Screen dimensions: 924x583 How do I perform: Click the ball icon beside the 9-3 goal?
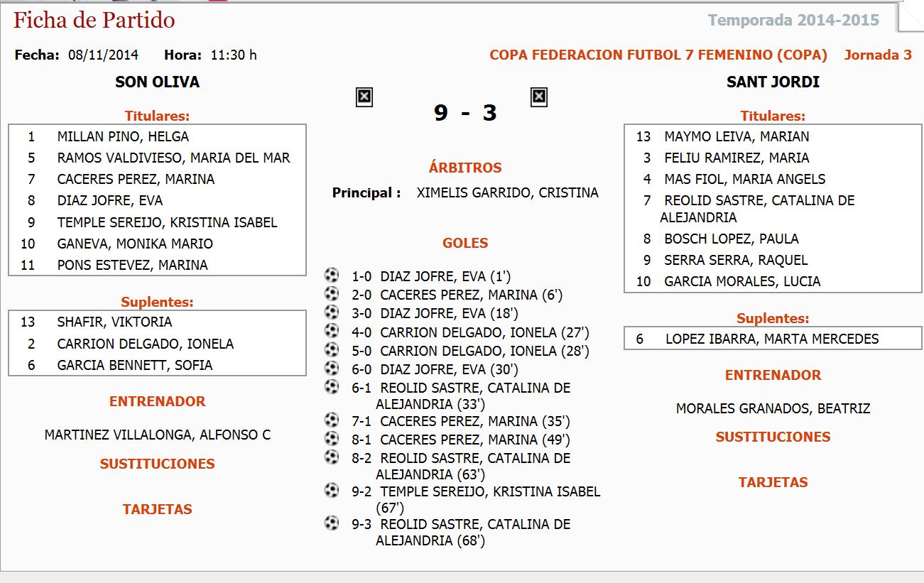[x=332, y=523]
